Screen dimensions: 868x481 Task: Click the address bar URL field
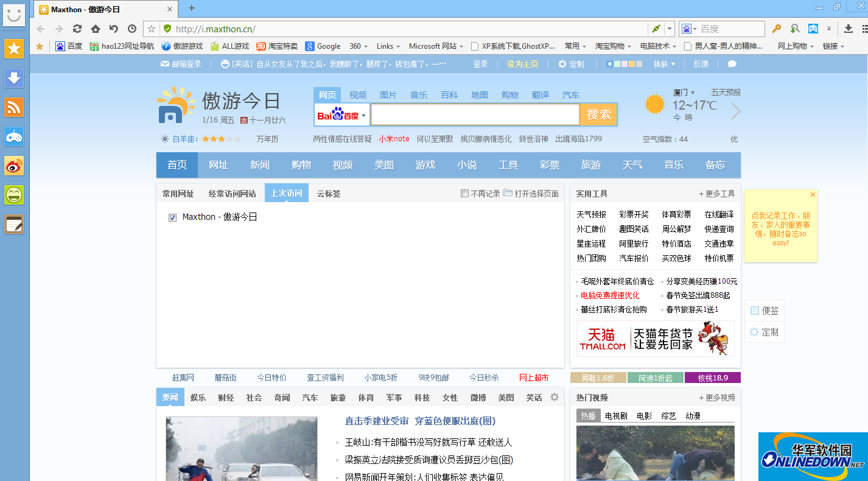pos(411,29)
